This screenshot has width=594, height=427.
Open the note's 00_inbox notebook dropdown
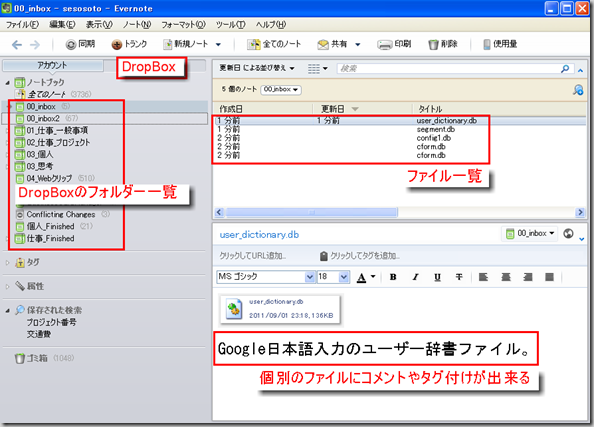[x=530, y=233]
